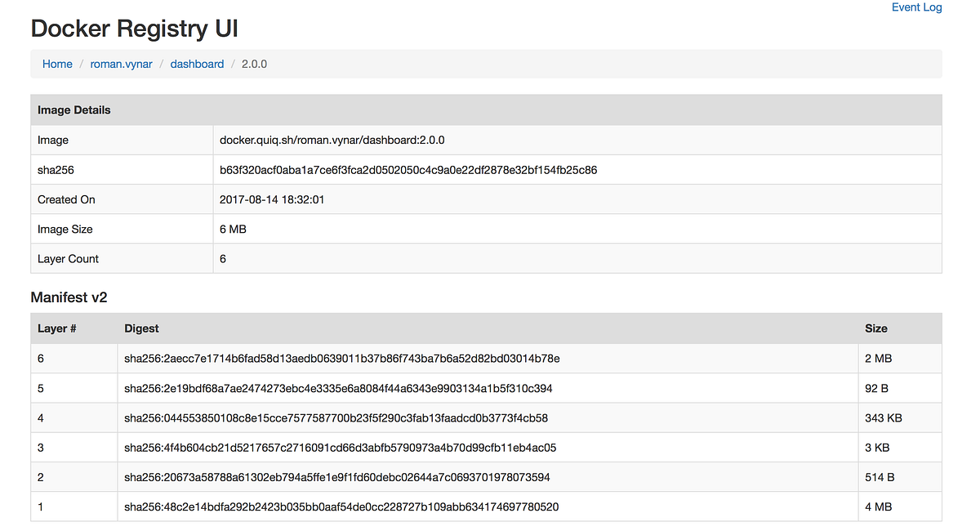Select the sha256 digest of the image
980x531 pixels.
408,169
